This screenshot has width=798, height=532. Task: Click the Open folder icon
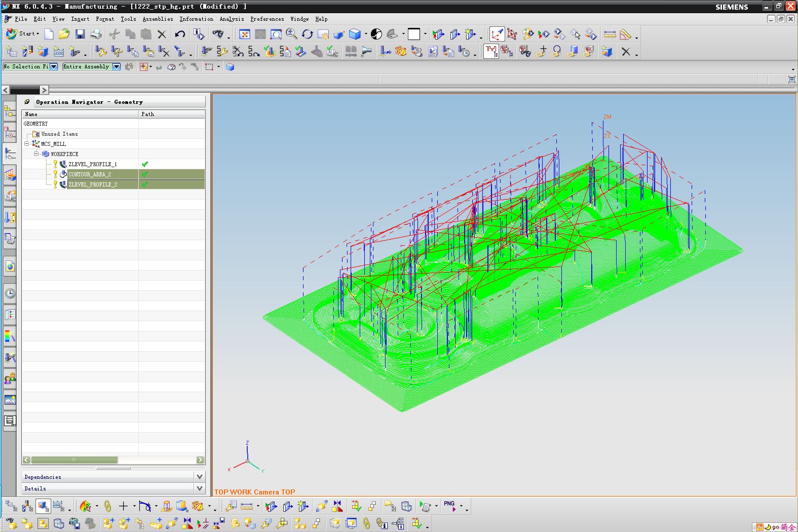point(64,34)
